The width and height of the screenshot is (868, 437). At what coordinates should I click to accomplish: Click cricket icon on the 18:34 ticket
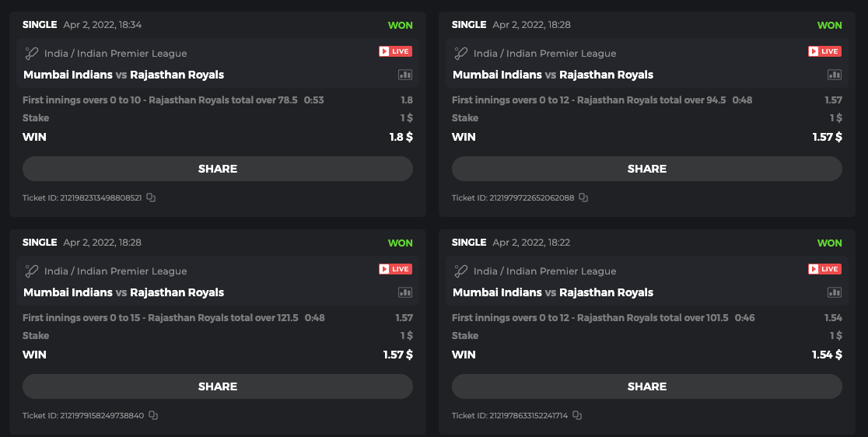point(31,54)
